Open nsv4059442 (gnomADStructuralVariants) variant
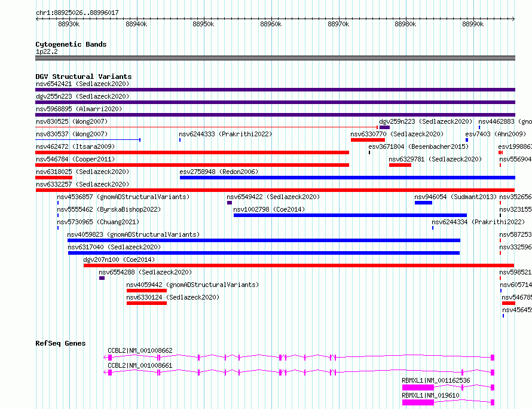532x409 pixels. [x=192, y=285]
